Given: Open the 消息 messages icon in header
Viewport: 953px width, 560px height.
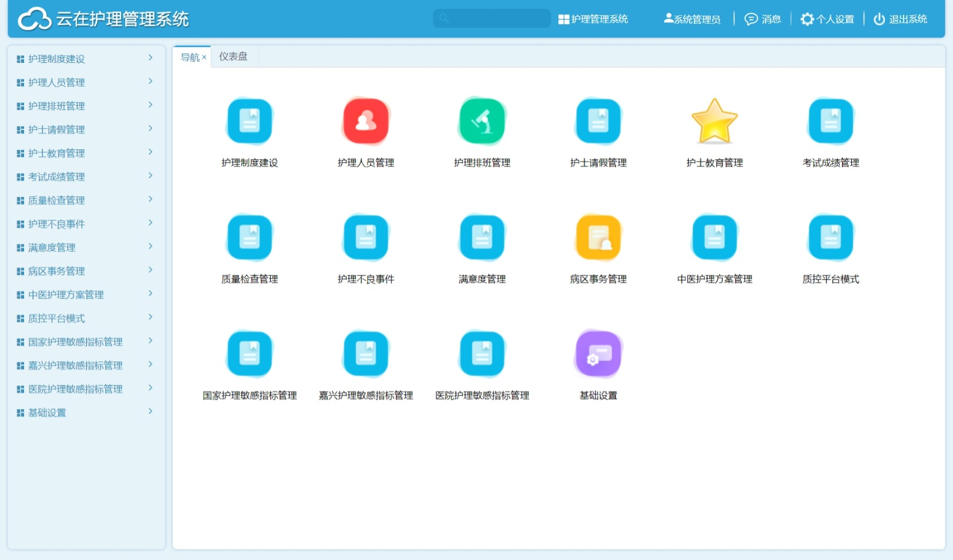Looking at the screenshot, I should 751,19.
